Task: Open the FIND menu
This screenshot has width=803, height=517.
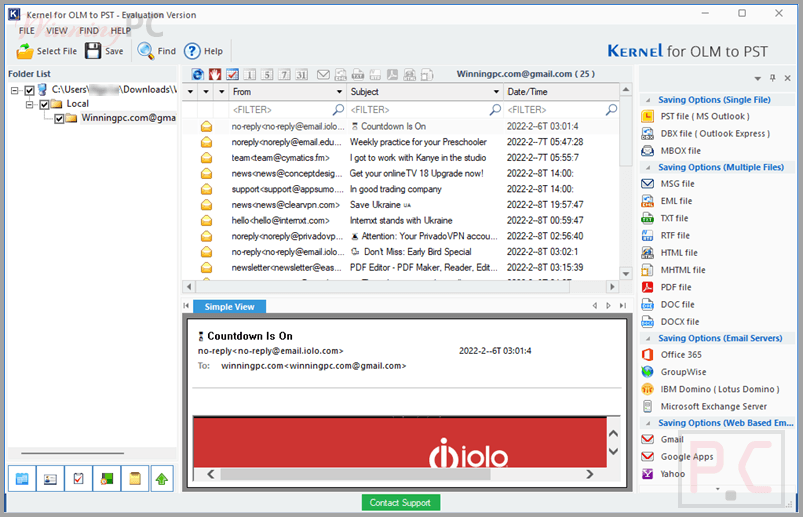Action: pos(89,31)
